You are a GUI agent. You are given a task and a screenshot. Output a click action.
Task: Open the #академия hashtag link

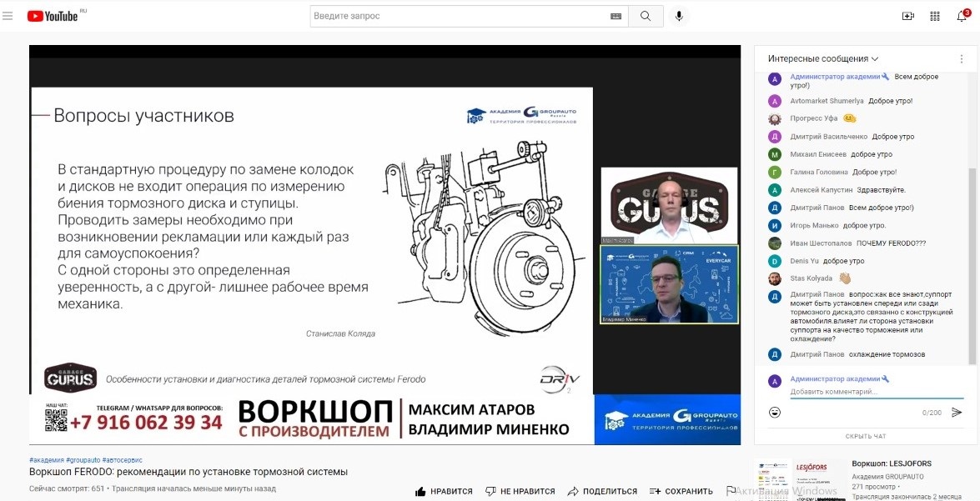[46, 460]
